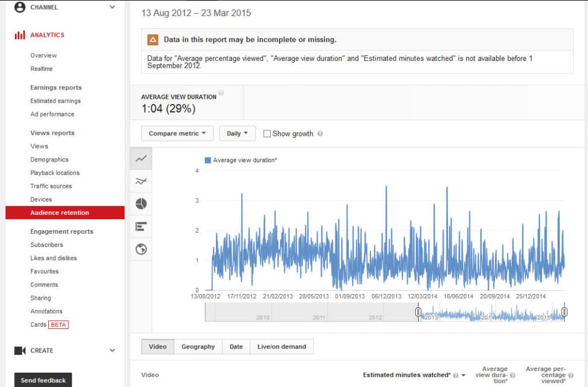Open Estimated earnings report
Viewport: 588px width, 387px height.
tap(56, 101)
